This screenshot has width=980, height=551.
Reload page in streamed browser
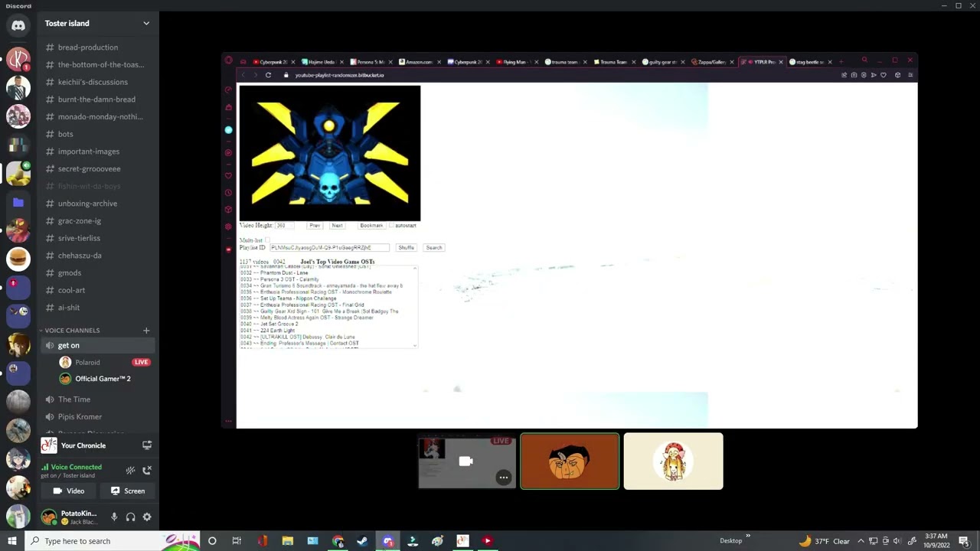[268, 75]
